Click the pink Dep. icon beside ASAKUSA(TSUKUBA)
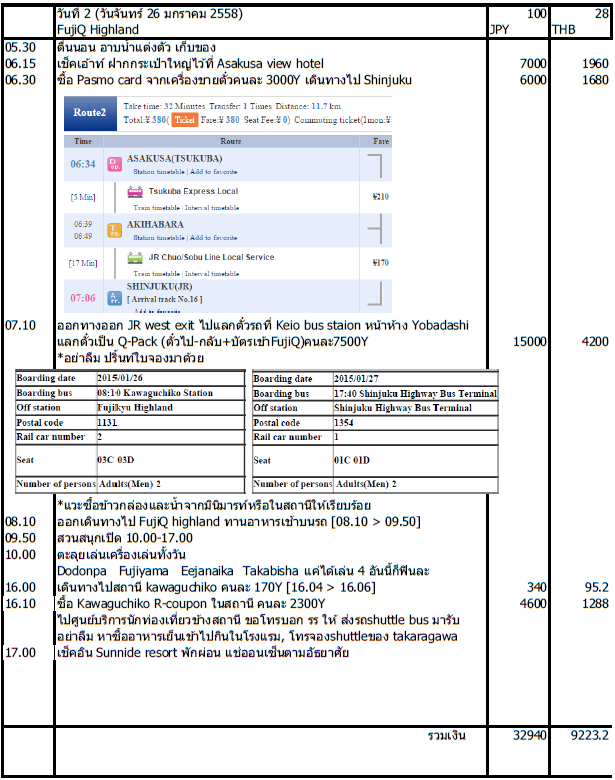This screenshot has width=615, height=780. tap(115, 164)
